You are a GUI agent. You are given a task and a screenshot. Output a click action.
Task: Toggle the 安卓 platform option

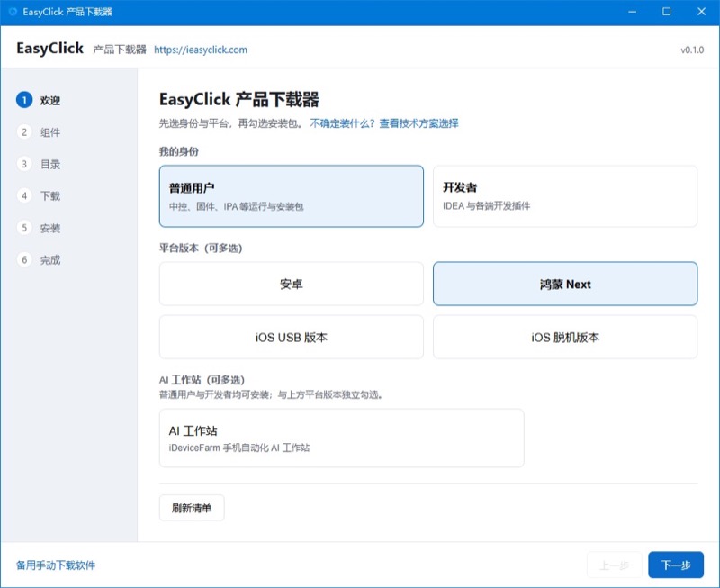(291, 284)
